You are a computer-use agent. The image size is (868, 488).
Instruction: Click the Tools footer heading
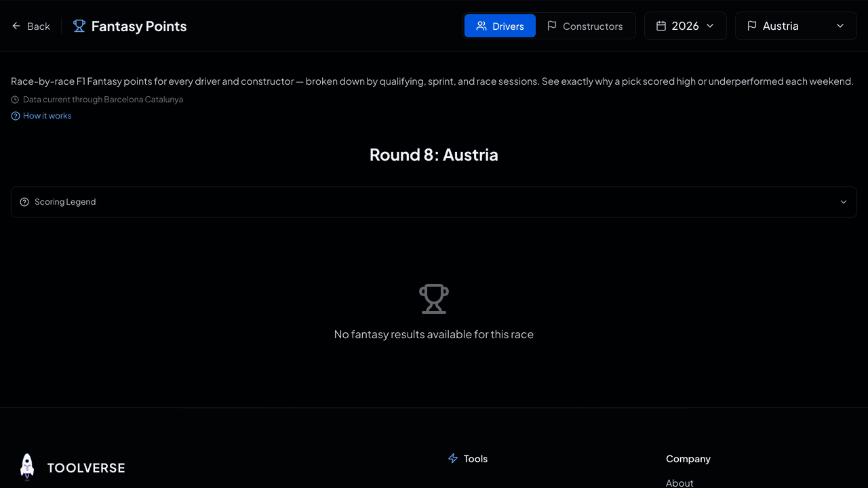(x=475, y=459)
